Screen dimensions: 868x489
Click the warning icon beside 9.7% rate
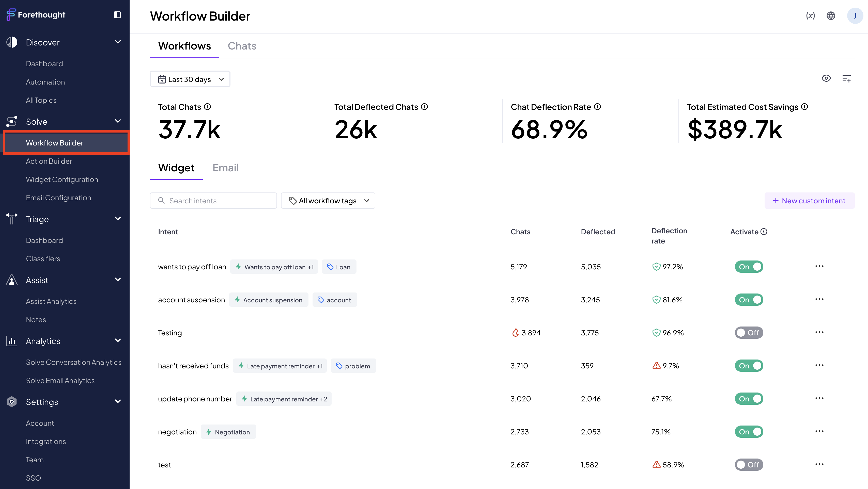[656, 366]
